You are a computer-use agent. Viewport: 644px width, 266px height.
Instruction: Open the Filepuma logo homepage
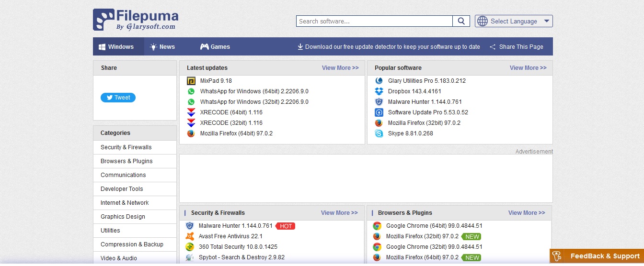136,20
